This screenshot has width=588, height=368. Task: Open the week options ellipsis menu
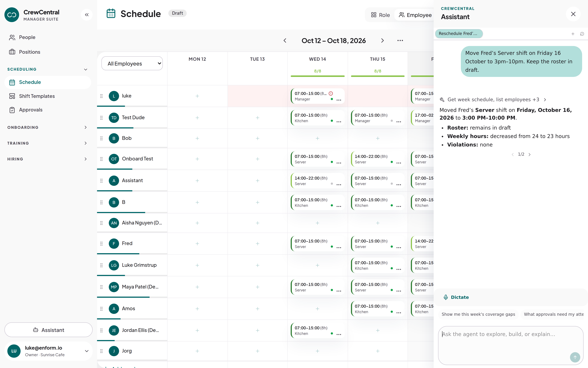tap(400, 41)
